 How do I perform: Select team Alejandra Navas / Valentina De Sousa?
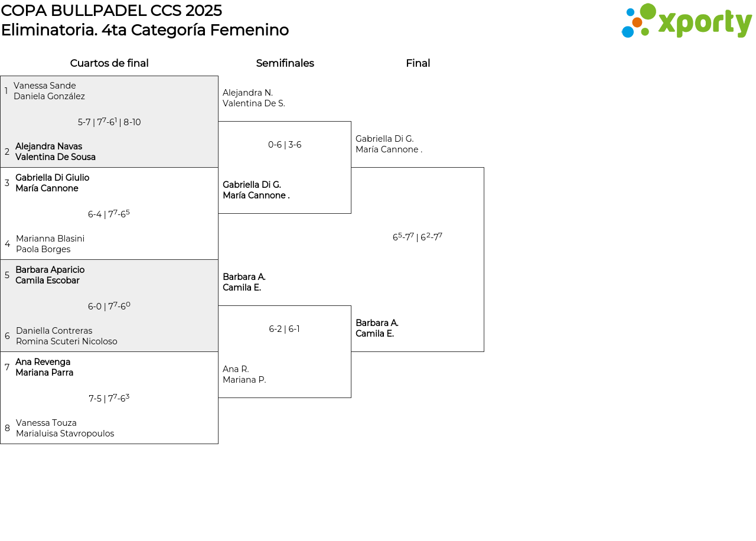coord(55,152)
